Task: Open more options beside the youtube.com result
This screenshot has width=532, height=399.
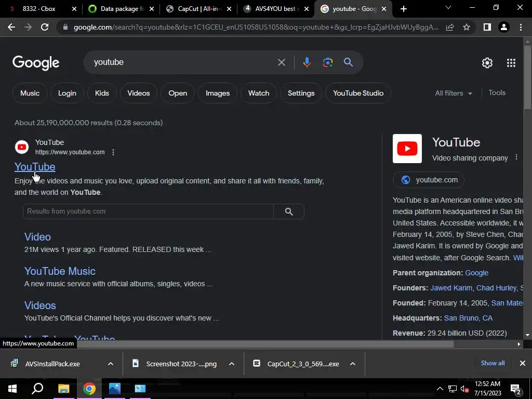Action: (113, 152)
